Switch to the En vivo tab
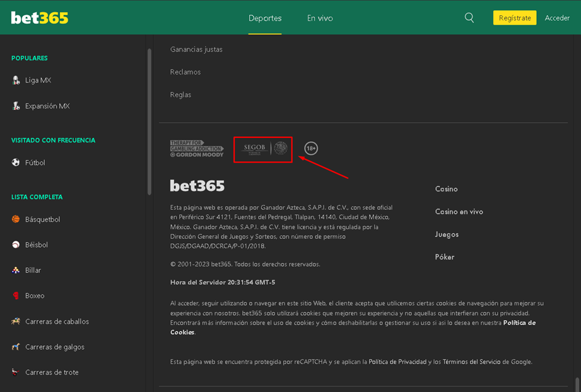This screenshot has height=392, width=581. pos(320,18)
